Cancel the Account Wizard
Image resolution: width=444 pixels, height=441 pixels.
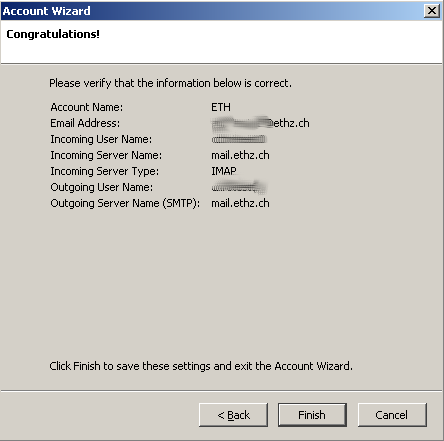(x=392, y=415)
